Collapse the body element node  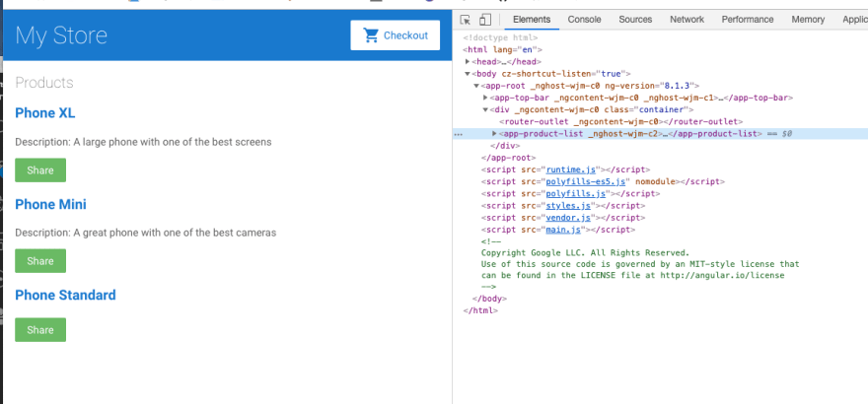click(x=468, y=74)
